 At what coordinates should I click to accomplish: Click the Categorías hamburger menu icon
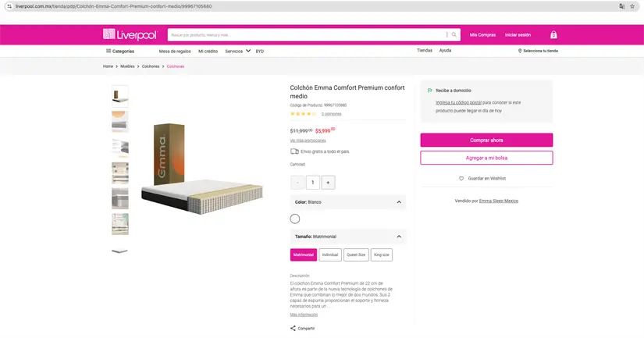109,51
